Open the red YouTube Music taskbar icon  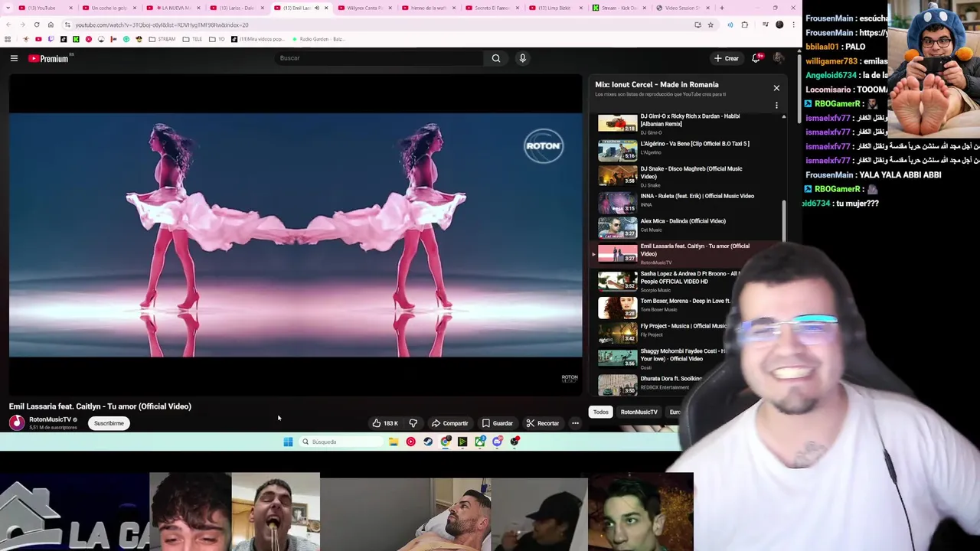tap(411, 442)
